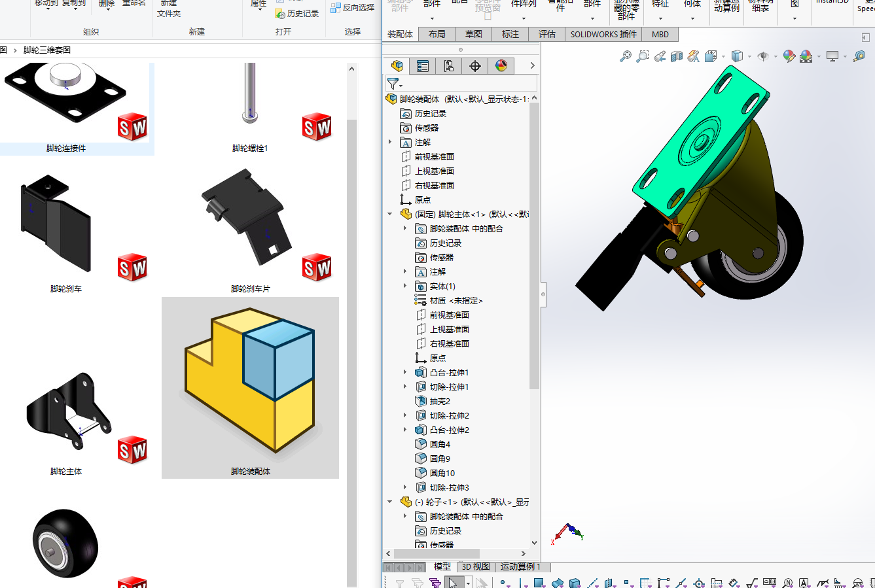Image resolution: width=875 pixels, height=588 pixels.
Task: Click the View Settings monitor icon
Action: (832, 56)
